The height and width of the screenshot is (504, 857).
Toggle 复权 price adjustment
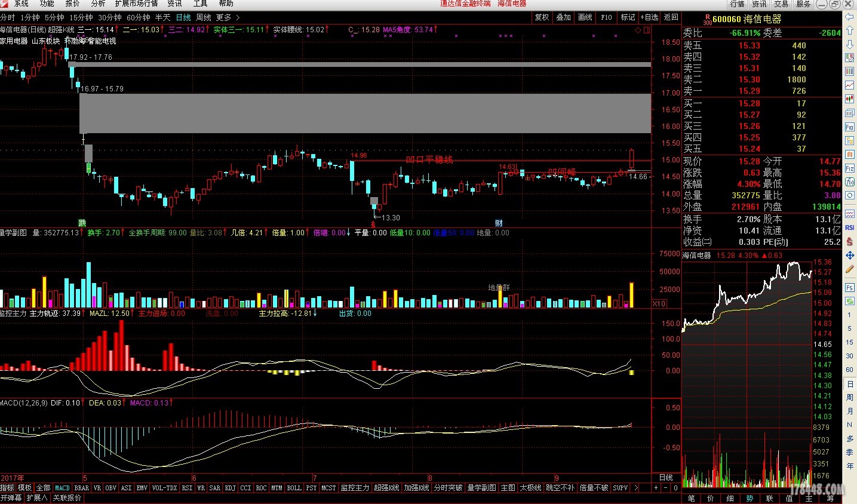pyautogui.click(x=542, y=17)
